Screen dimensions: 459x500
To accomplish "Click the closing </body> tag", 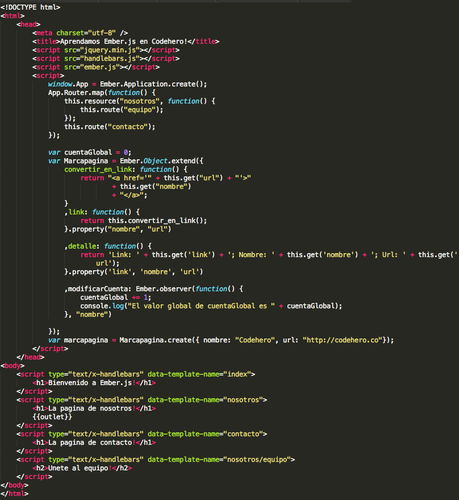I will pos(14,485).
